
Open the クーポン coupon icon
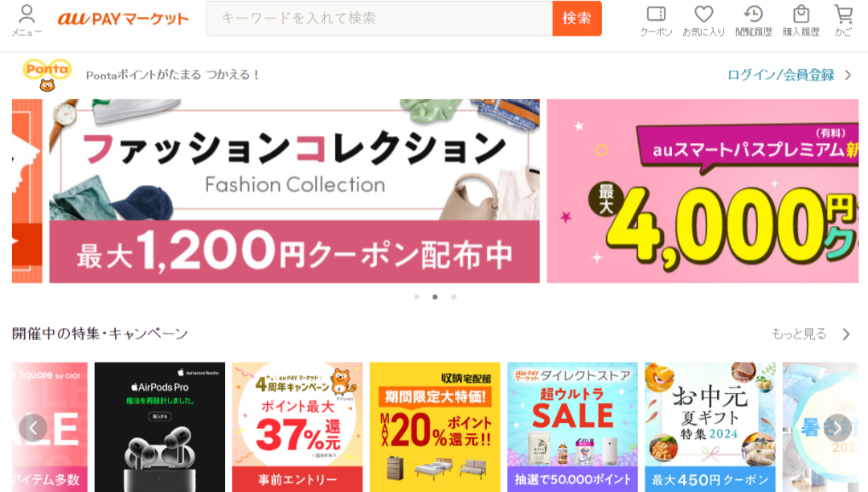click(x=656, y=20)
